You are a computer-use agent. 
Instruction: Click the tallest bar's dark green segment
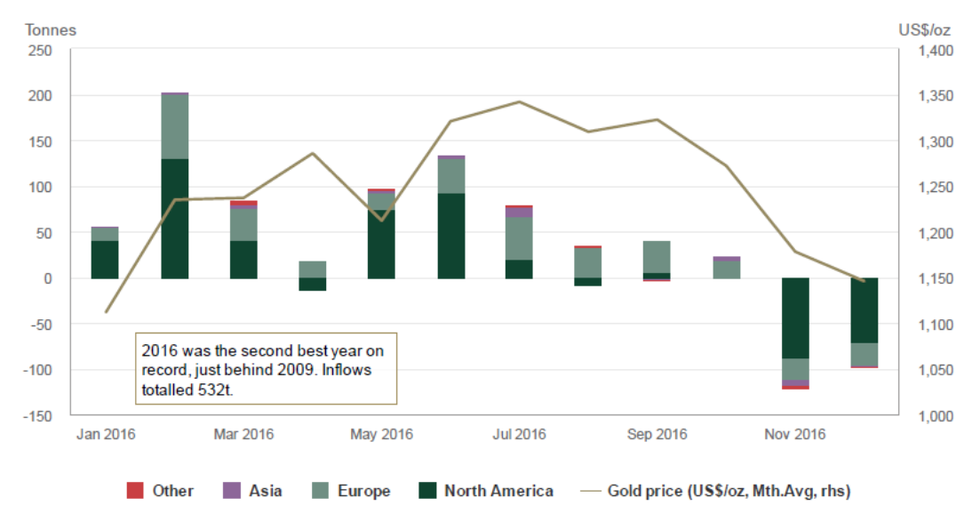pyautogui.click(x=174, y=218)
